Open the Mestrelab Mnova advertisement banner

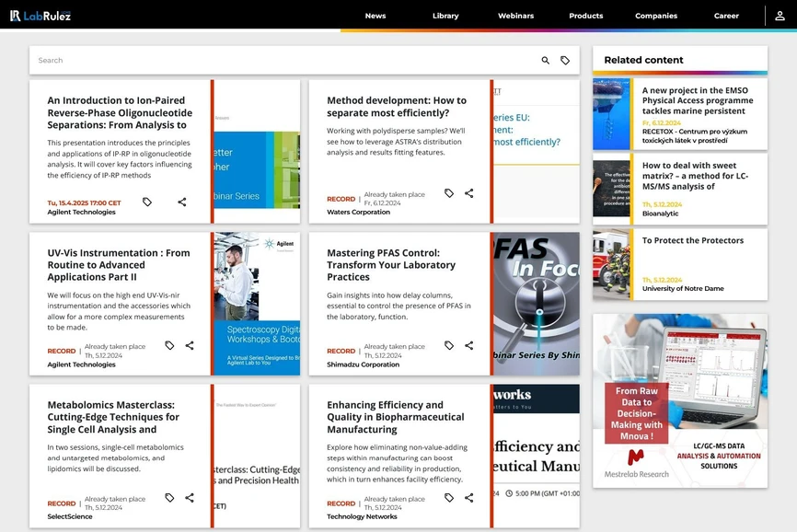tap(679, 400)
